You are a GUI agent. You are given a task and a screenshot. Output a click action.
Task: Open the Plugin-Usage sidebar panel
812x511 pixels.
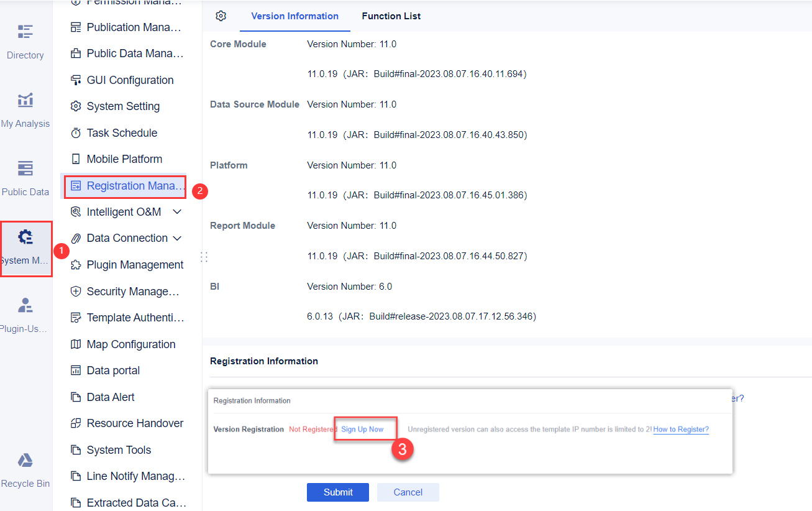pos(25,313)
